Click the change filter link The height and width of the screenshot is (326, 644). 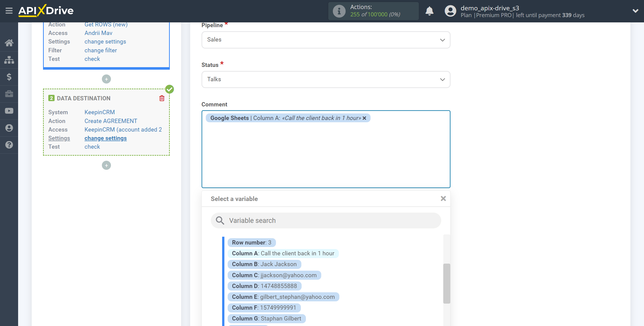click(x=101, y=50)
